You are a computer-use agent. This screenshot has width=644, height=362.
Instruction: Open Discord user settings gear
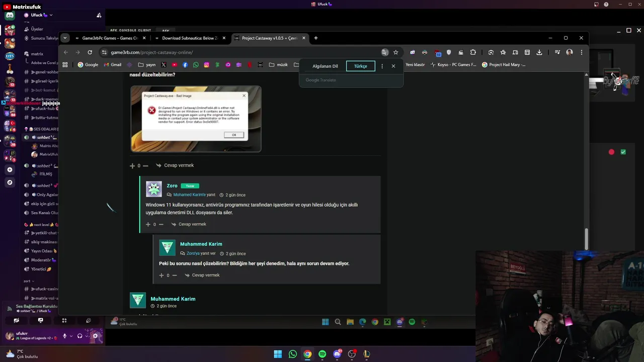tap(95, 336)
